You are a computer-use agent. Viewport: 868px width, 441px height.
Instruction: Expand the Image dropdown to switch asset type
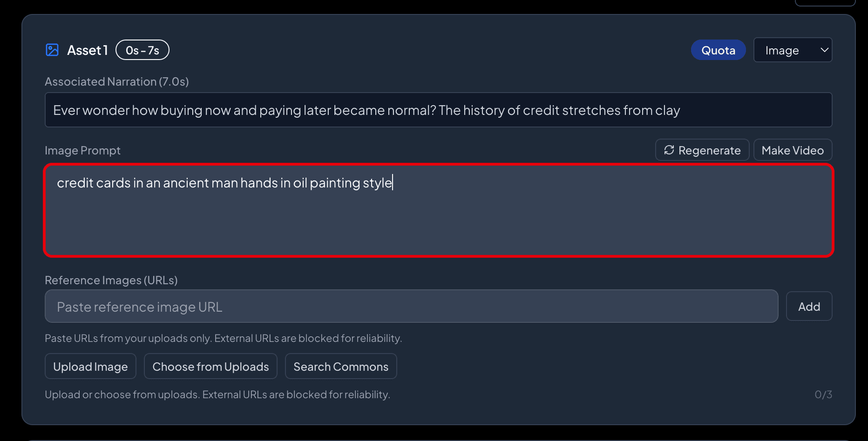(x=792, y=50)
